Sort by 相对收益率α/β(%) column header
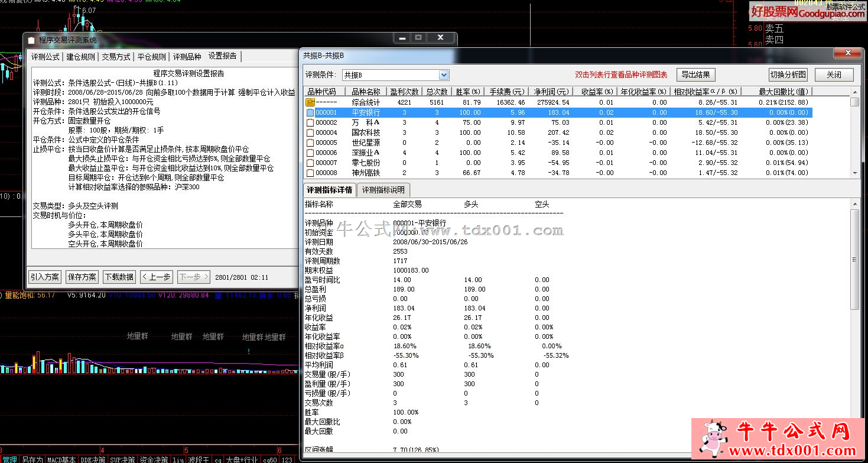The width and height of the screenshot is (868, 463). click(706, 92)
